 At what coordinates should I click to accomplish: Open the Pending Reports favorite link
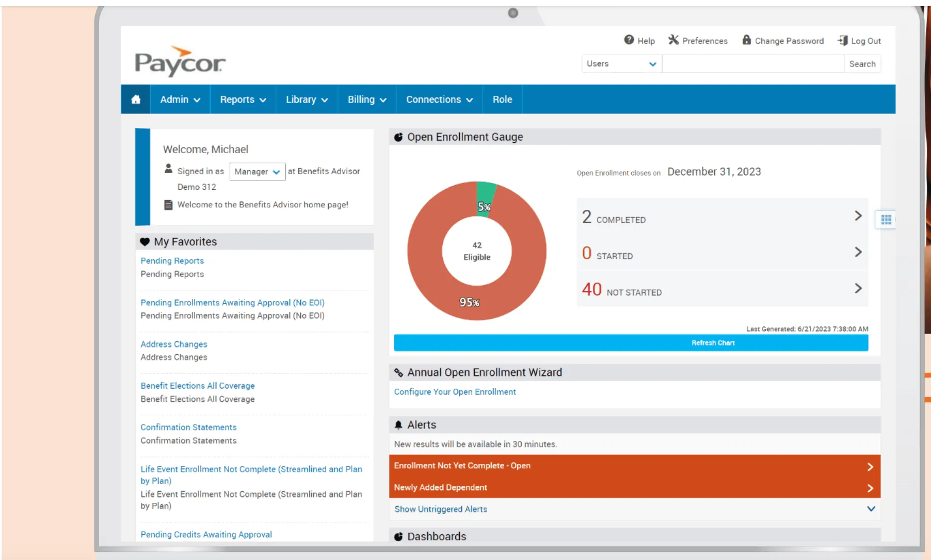click(172, 261)
